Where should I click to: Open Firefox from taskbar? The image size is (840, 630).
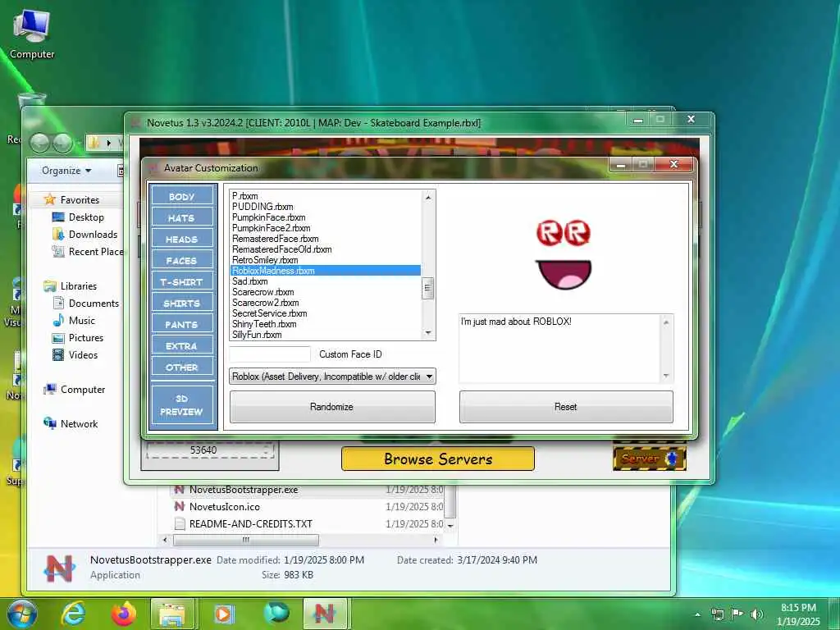click(x=124, y=614)
